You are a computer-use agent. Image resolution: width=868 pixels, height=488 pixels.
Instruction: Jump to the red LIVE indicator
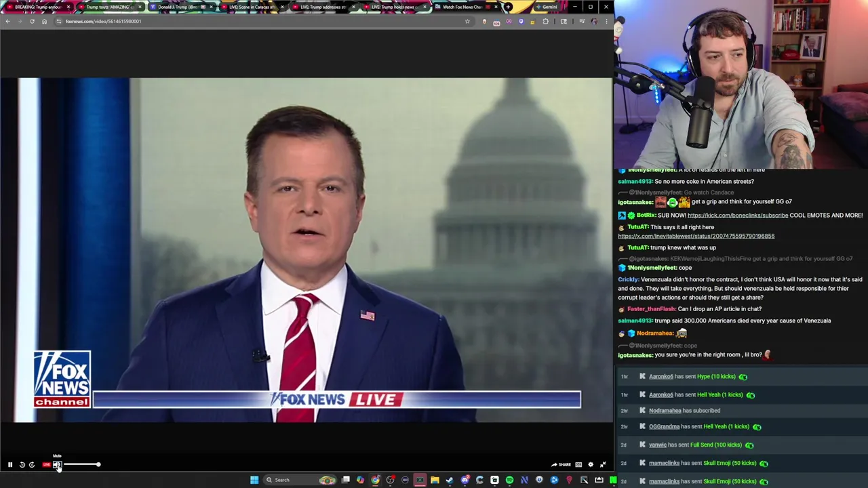coord(46,465)
